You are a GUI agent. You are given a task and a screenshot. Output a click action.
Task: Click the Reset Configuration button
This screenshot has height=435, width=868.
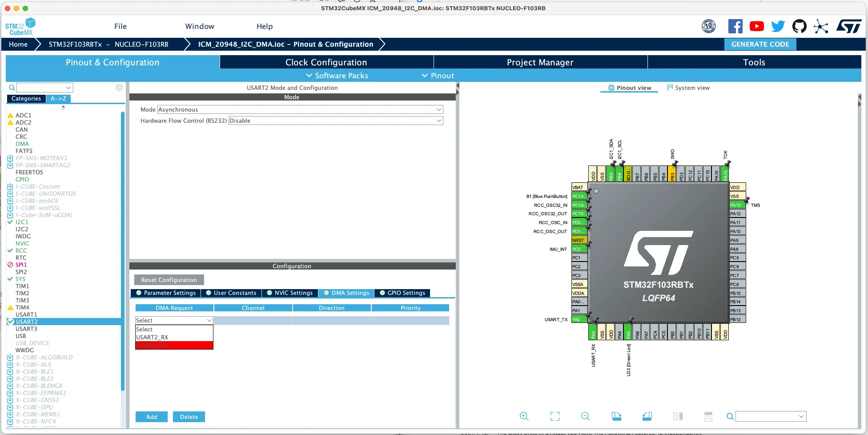(x=169, y=280)
